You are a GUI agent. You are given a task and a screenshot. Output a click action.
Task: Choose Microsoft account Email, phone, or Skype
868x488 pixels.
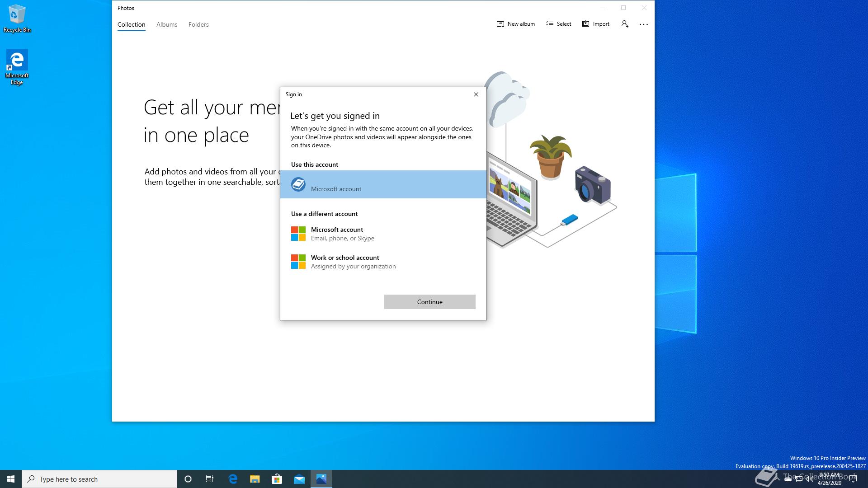383,234
